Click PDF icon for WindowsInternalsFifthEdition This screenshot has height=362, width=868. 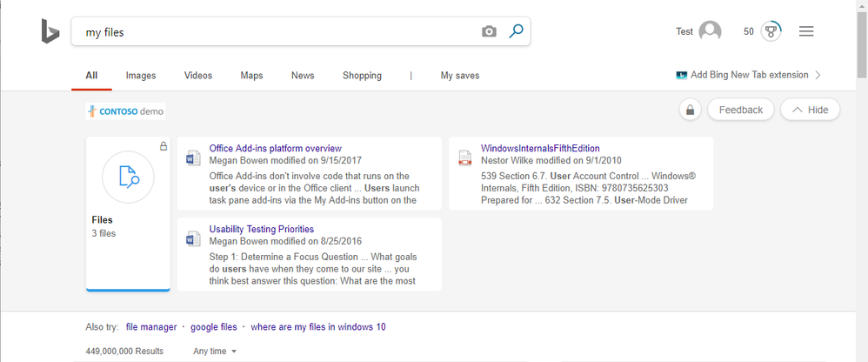point(465,159)
